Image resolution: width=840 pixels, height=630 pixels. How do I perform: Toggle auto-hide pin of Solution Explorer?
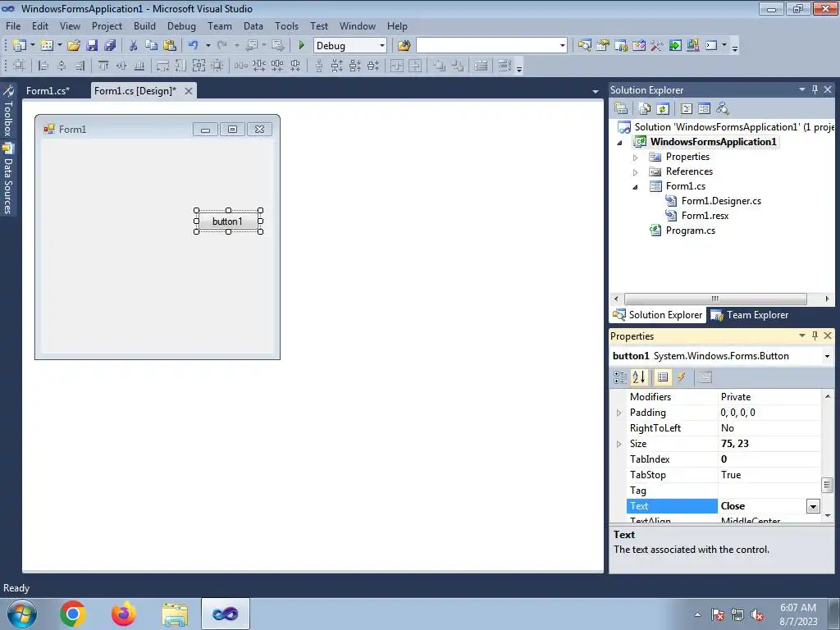point(815,89)
